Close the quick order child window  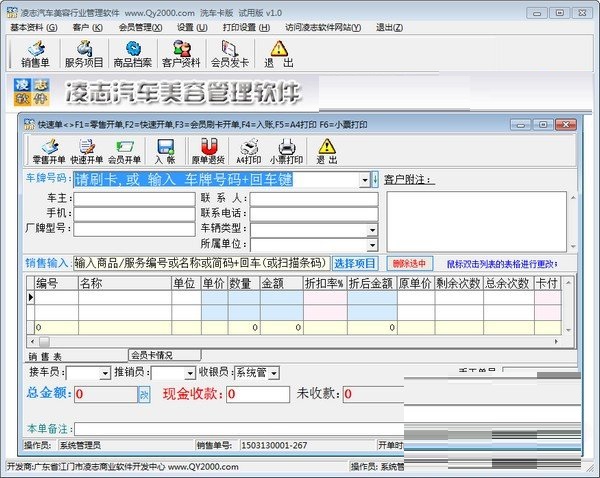(566, 124)
